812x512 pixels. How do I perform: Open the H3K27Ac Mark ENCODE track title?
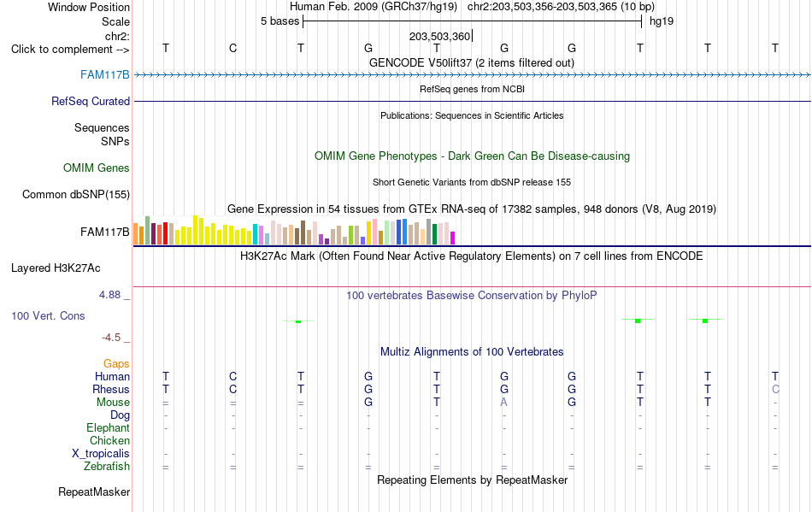[472, 256]
